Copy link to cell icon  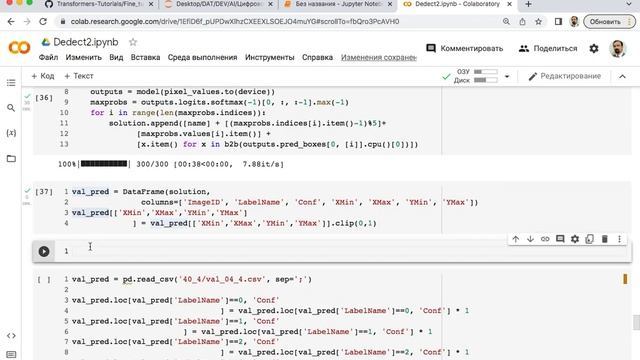545,239
